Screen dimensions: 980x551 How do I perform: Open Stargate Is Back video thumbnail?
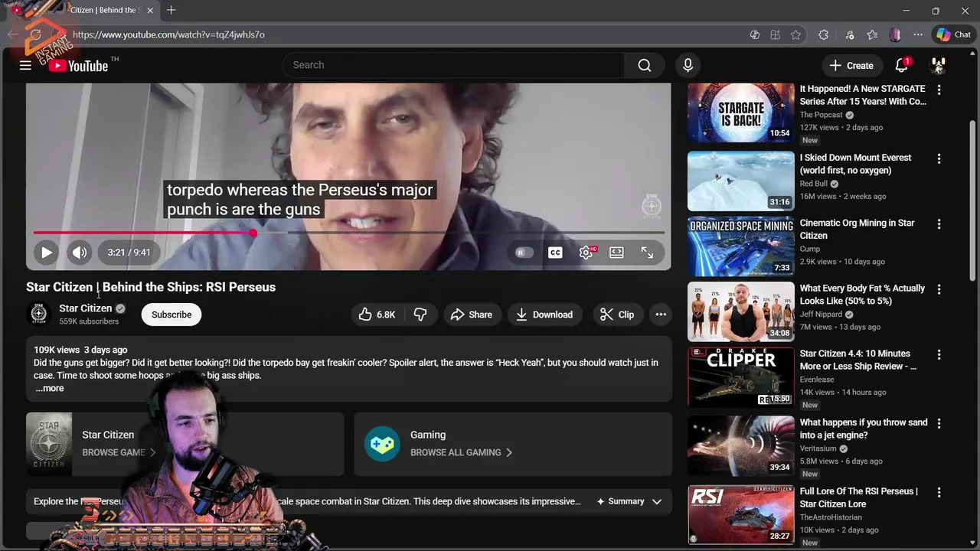click(x=741, y=112)
